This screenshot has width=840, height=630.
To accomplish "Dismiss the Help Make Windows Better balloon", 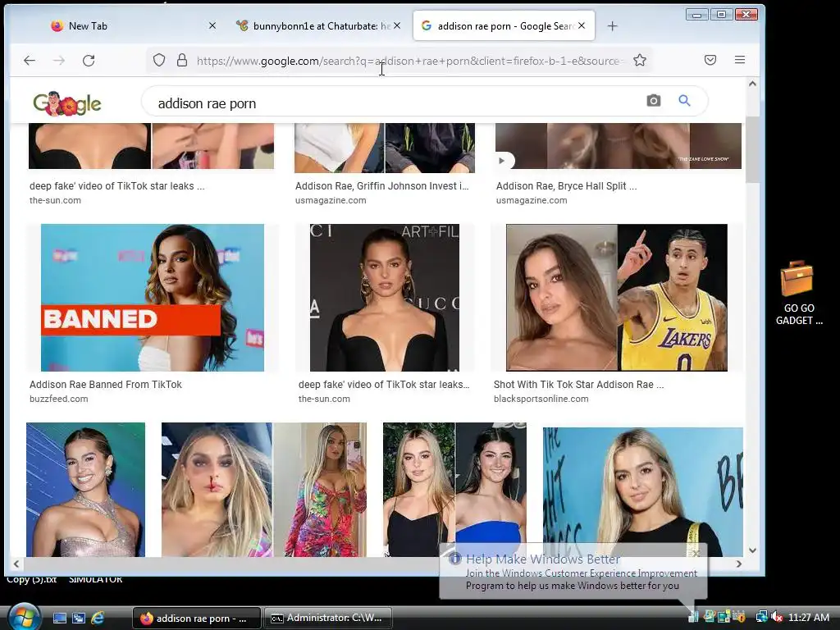I will coord(696,554).
